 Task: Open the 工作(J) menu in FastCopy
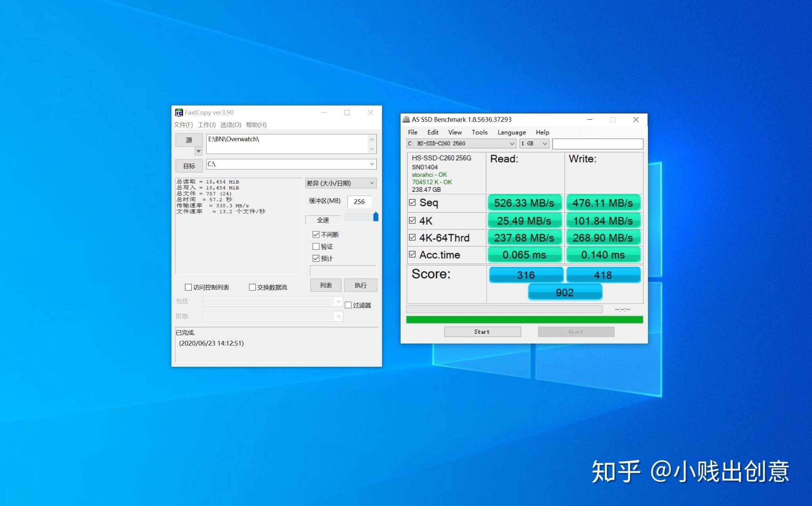[x=206, y=125]
